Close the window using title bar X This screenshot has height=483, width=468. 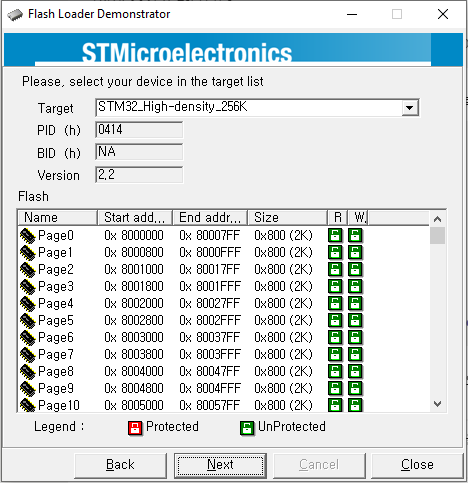pyautogui.click(x=443, y=14)
